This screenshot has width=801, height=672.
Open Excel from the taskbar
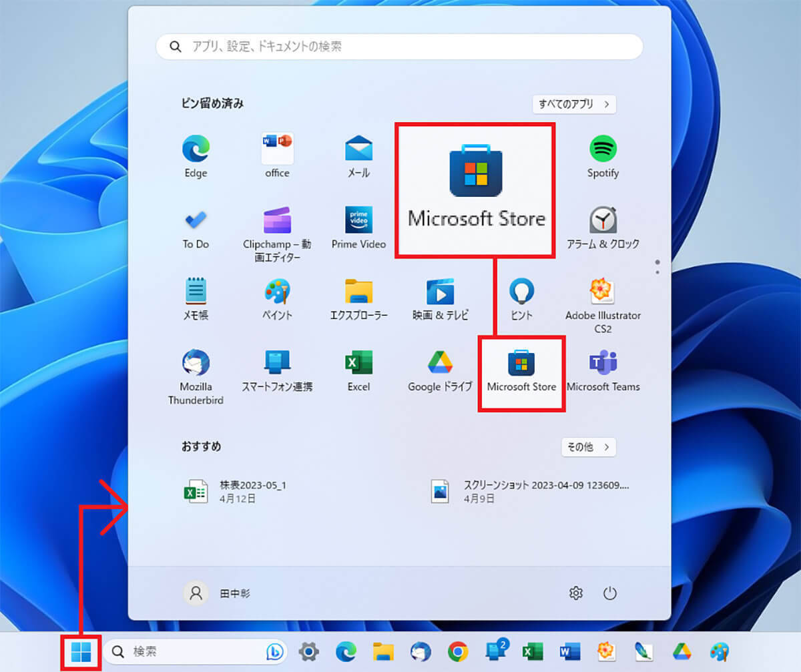click(x=533, y=651)
